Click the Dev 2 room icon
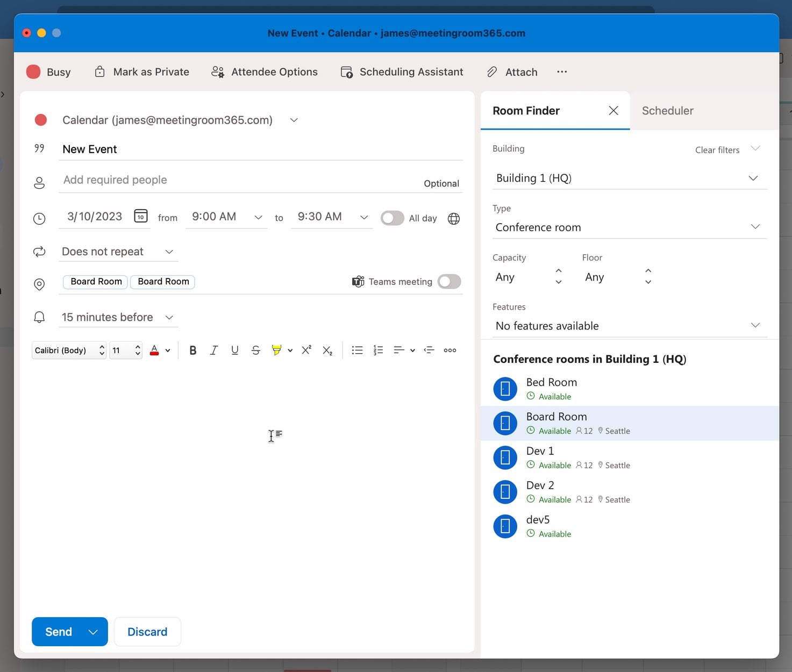 [505, 492]
